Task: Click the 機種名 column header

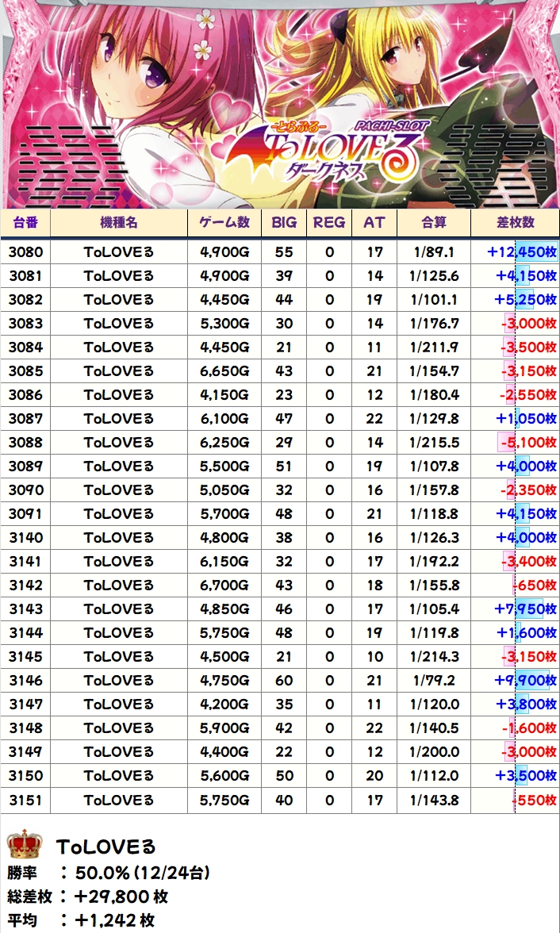Action: pos(119,223)
